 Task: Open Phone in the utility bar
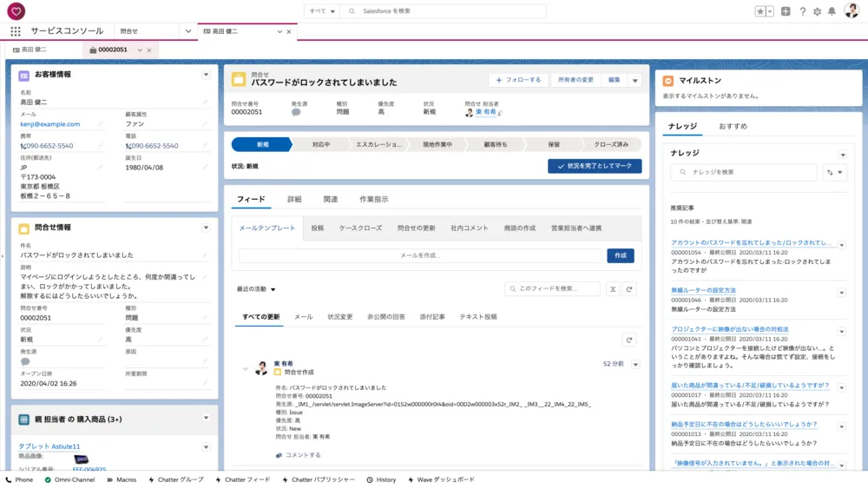pyautogui.click(x=19, y=479)
